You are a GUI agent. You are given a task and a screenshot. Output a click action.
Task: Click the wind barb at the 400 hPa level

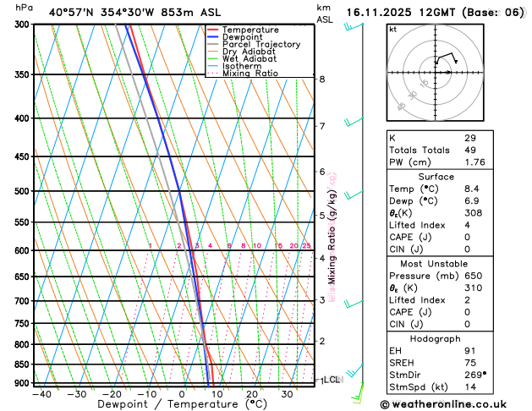[x=354, y=122]
